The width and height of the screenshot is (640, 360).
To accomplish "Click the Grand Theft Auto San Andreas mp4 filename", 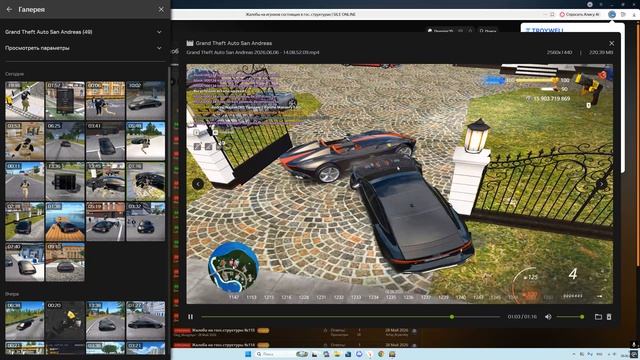I will pos(253,53).
